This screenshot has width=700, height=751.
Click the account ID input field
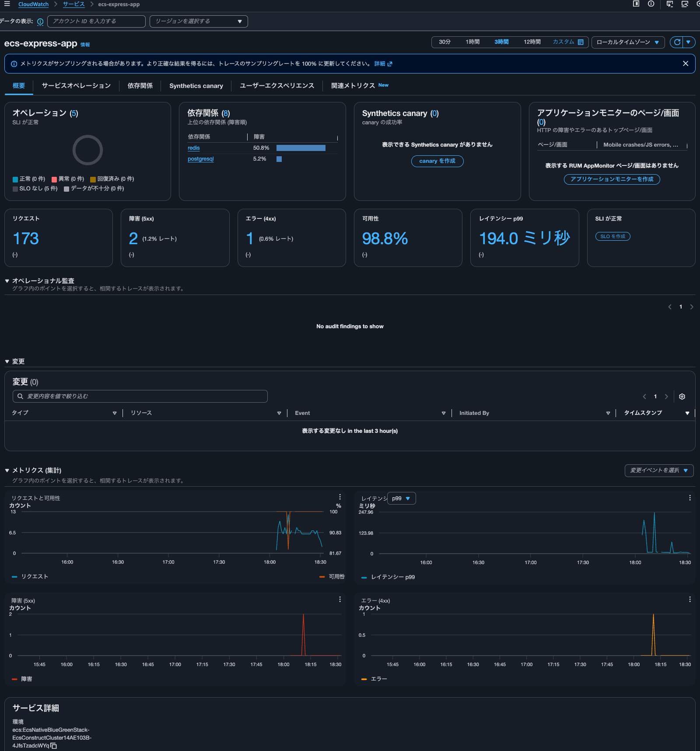click(96, 21)
